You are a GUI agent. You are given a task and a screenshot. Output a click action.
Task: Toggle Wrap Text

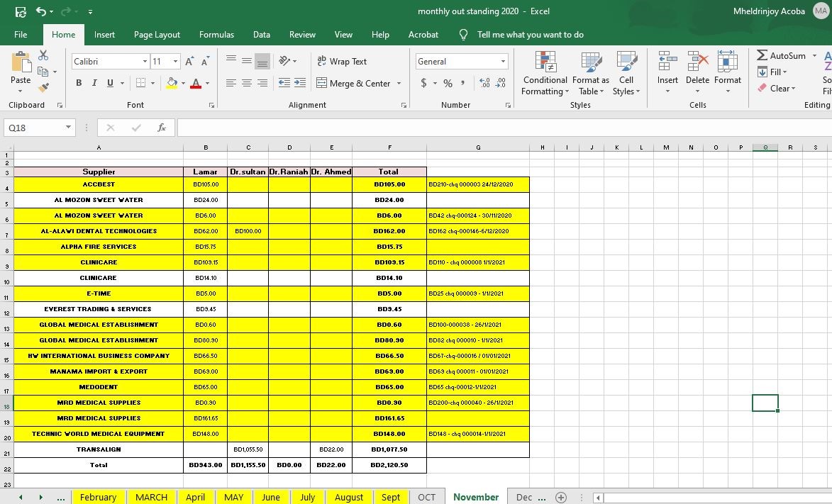pos(342,62)
